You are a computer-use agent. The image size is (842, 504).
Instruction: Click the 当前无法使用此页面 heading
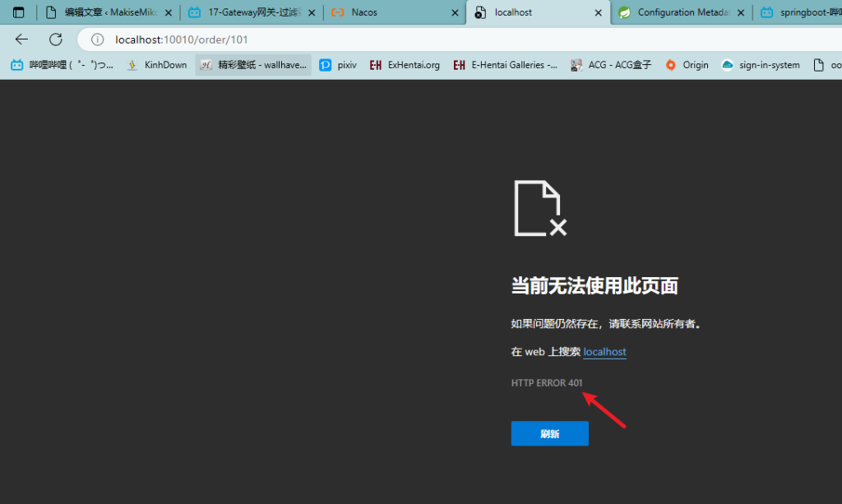594,285
